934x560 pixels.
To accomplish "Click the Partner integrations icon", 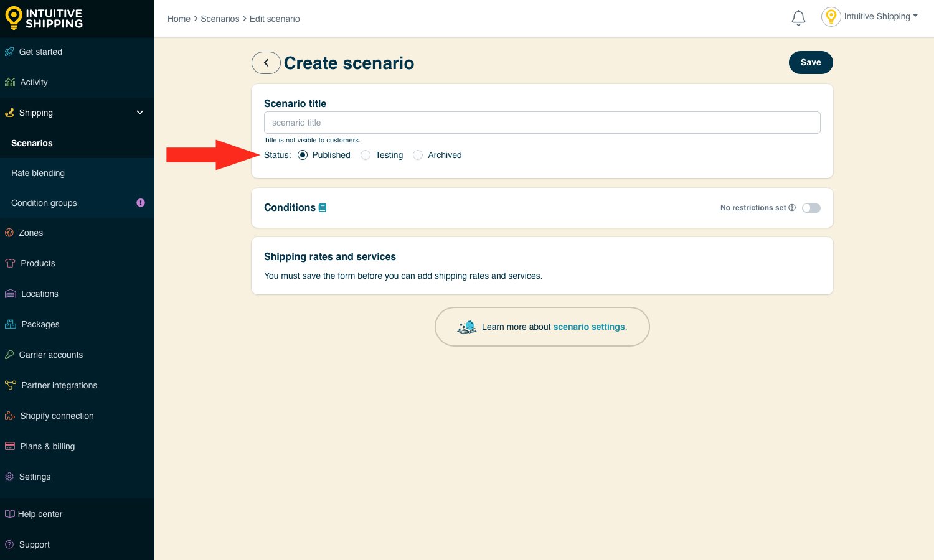I will point(11,385).
